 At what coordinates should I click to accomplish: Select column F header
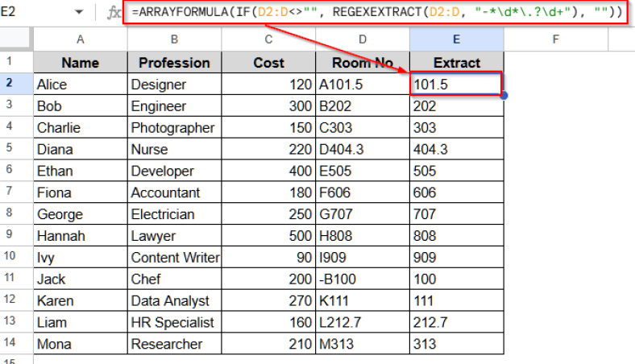point(556,39)
